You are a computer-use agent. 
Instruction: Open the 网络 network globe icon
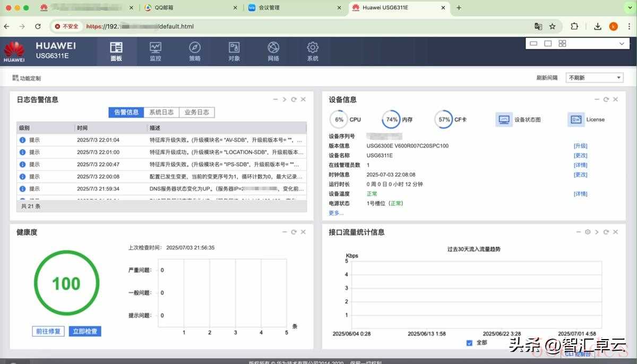(273, 51)
